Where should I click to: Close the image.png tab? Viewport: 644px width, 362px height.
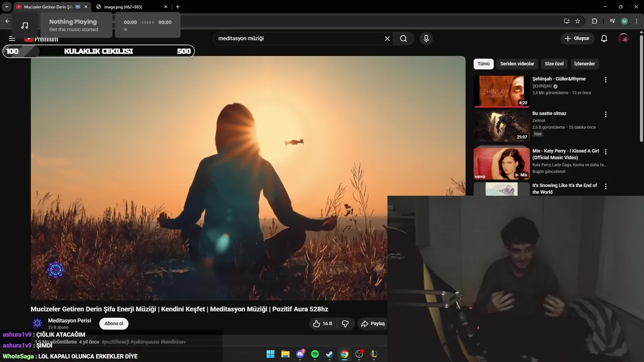pos(166,7)
